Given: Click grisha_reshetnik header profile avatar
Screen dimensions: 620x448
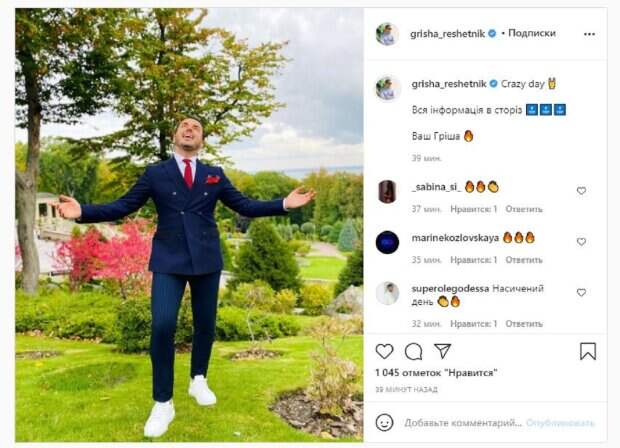Looking at the screenshot, I should (x=387, y=34).
